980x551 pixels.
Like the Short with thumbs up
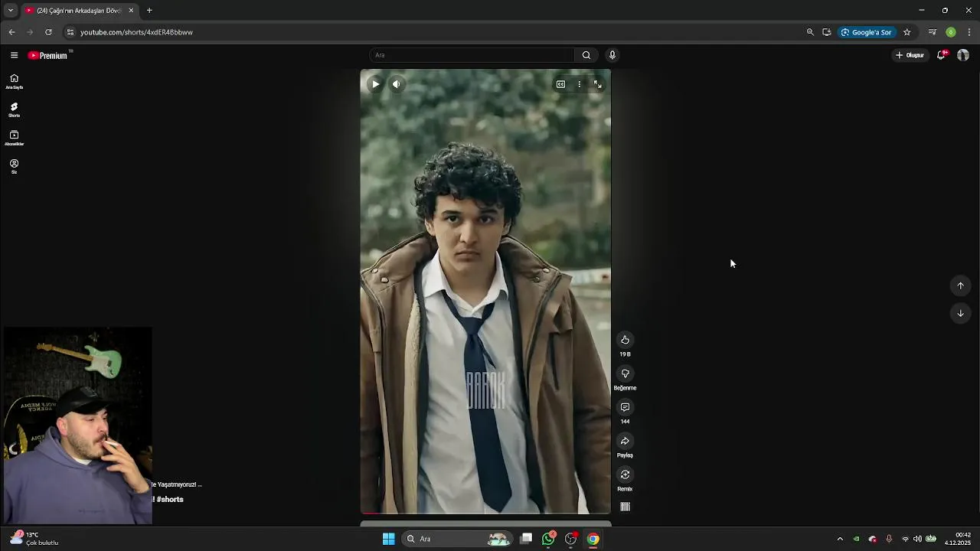point(625,340)
